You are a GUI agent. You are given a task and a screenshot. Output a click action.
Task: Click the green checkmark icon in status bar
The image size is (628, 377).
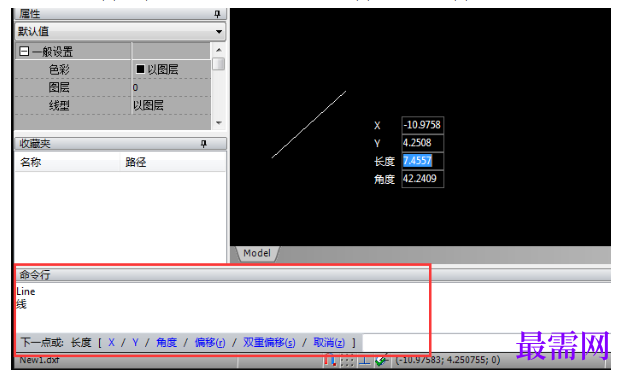381,361
